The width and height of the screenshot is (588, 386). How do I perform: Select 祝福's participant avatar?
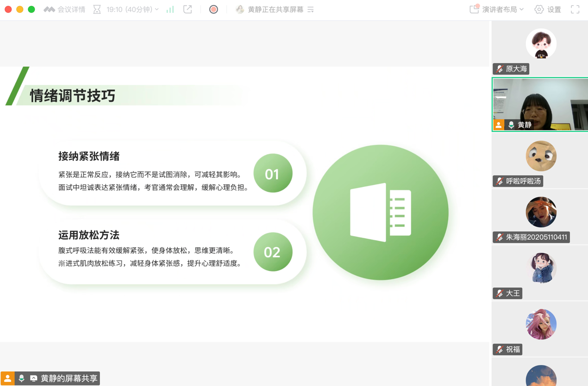[541, 324]
